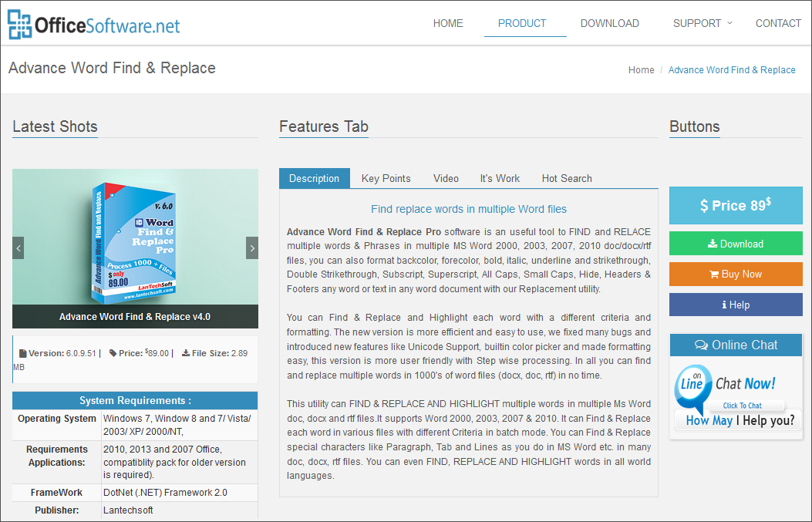The image size is (812, 522).
Task: Click the Price tag icon
Action: point(113,353)
